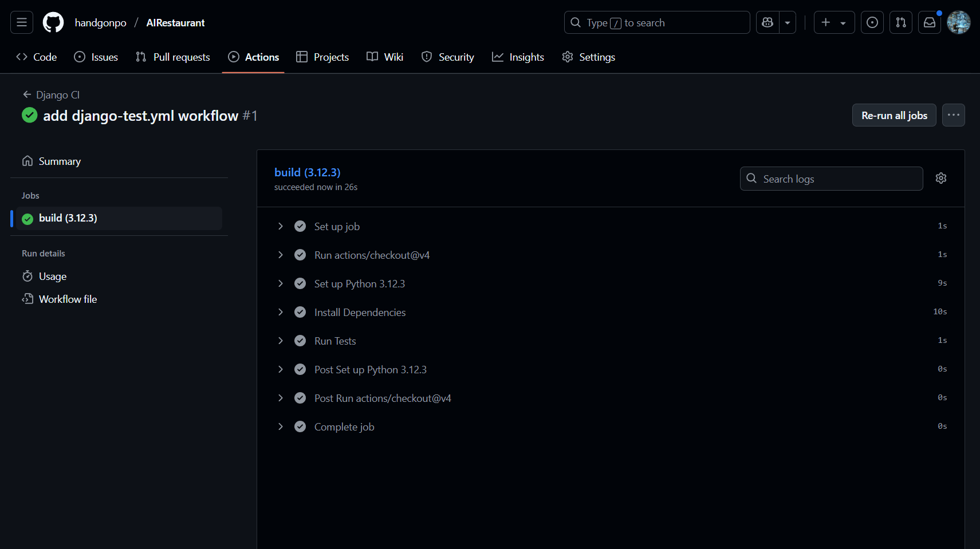Open the log settings gear icon

pos(941,178)
